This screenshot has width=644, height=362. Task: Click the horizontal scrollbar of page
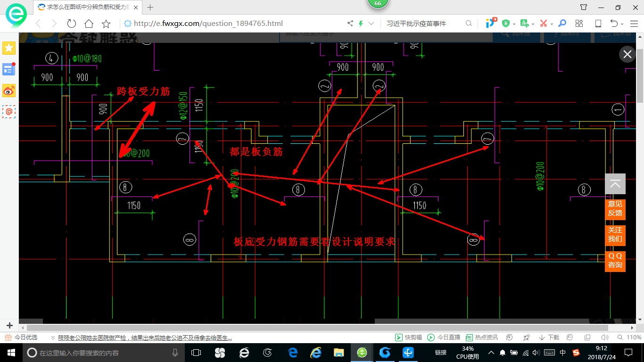(x=317, y=328)
